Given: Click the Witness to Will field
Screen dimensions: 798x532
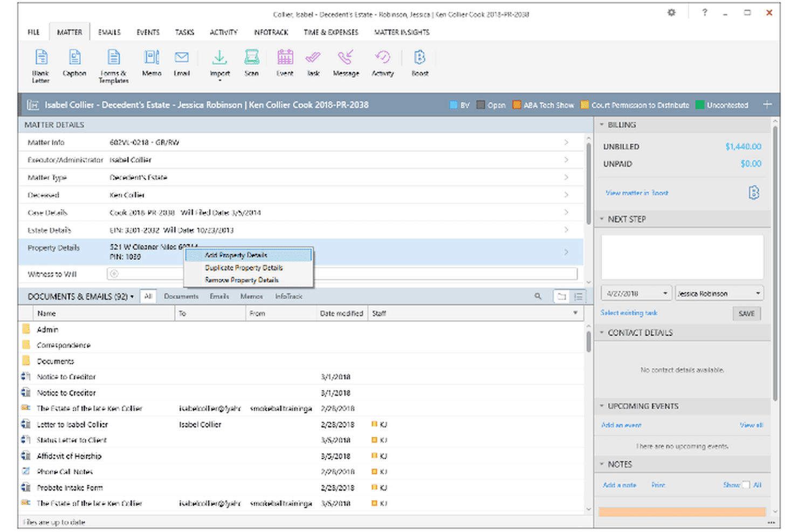Looking at the screenshot, I should [342, 274].
